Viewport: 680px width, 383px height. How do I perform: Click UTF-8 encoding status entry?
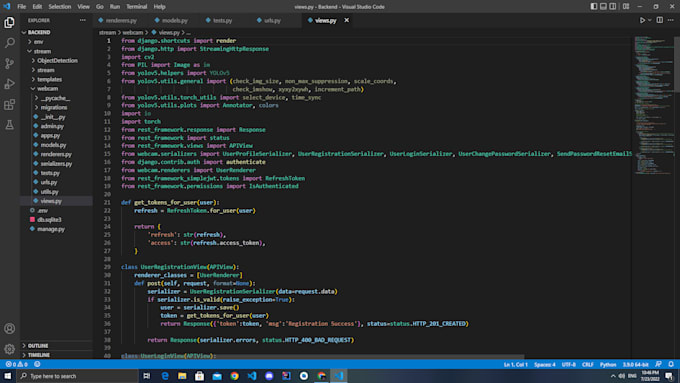pyautogui.click(x=569, y=364)
